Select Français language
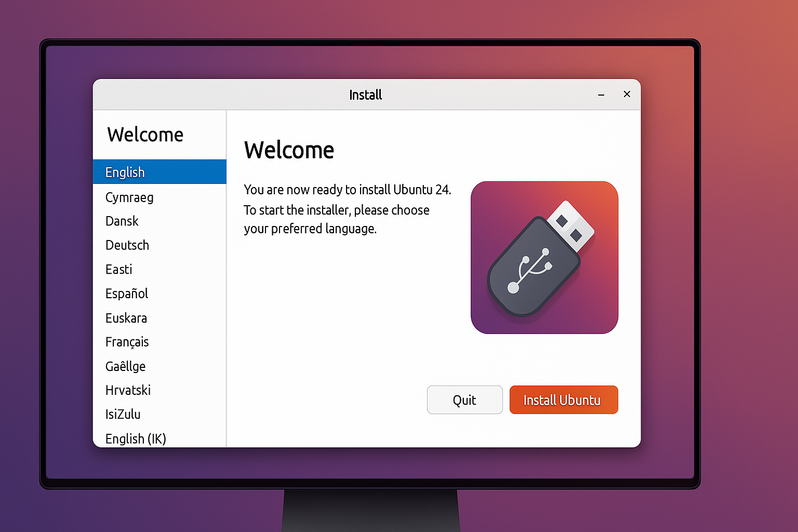798x532 pixels. point(159,342)
